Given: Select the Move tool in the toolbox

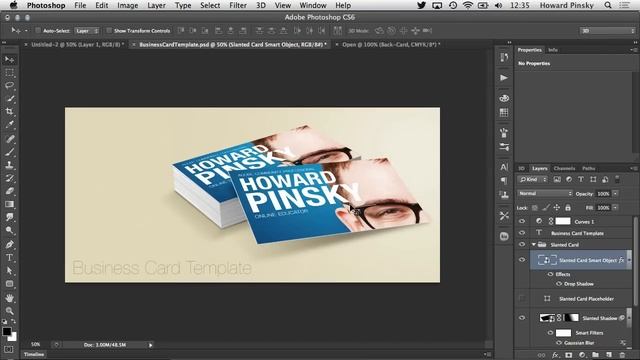Looking at the screenshot, I should pyautogui.click(x=9, y=60).
